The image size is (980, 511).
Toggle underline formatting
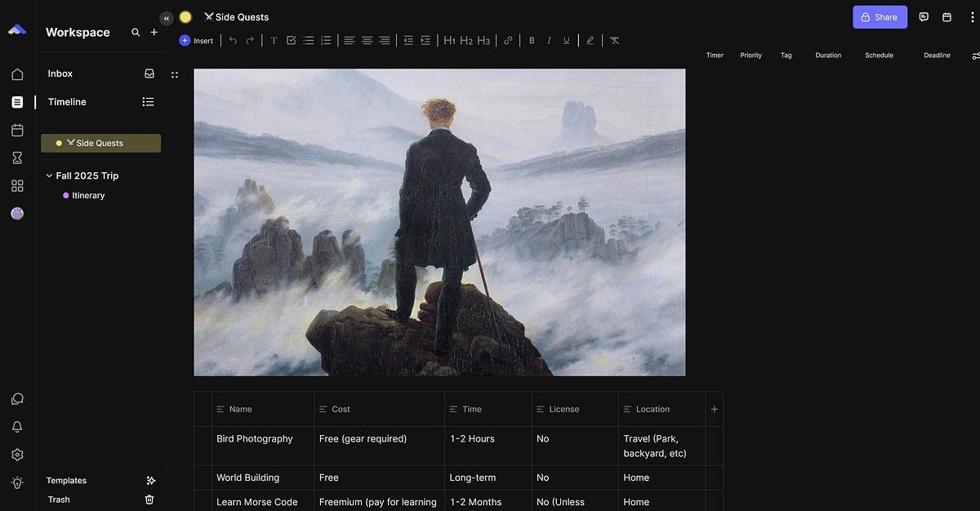566,41
